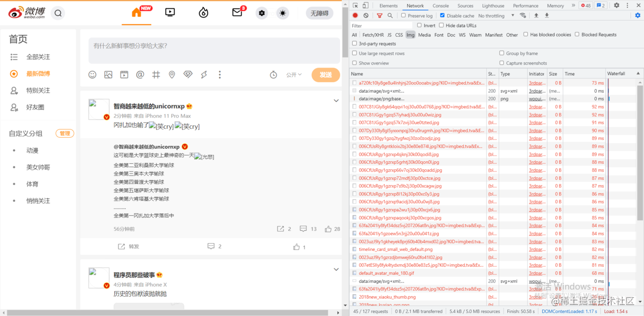Toggle the network filter funnel

click(x=380, y=16)
